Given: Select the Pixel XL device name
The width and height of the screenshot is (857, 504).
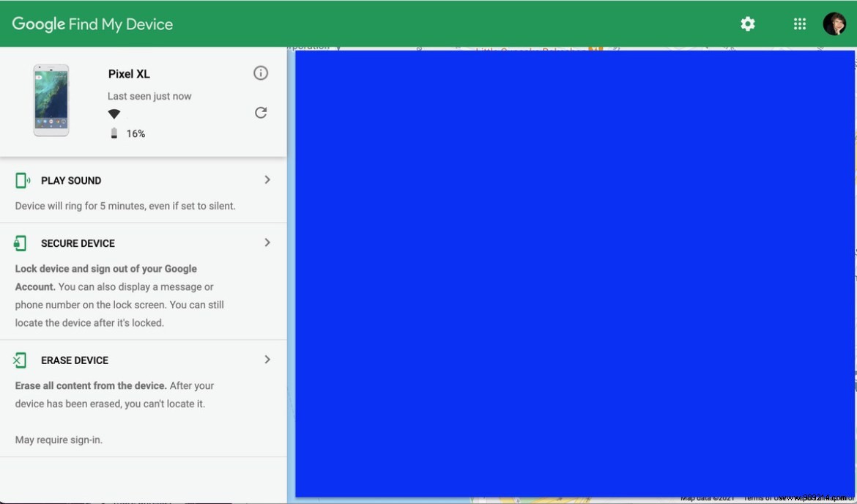Looking at the screenshot, I should coord(129,73).
